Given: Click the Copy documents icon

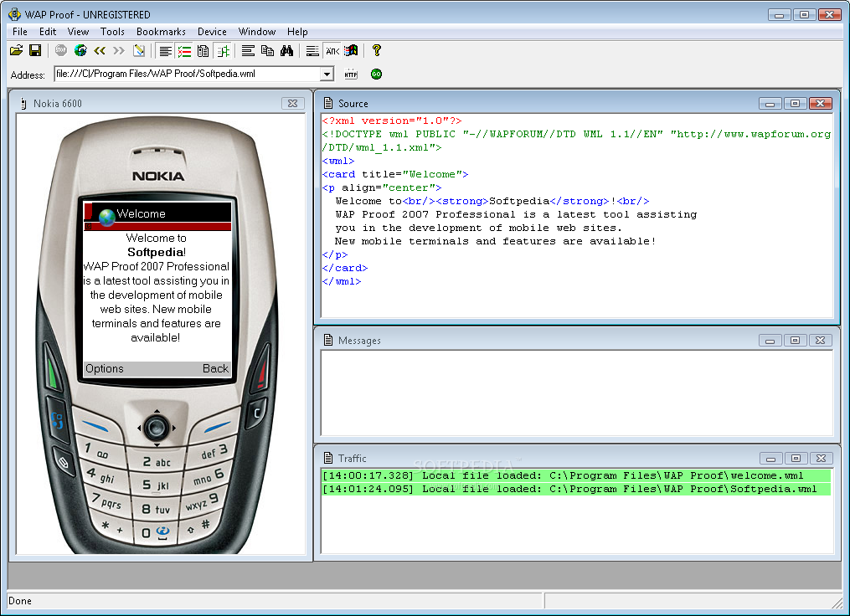Looking at the screenshot, I should (x=267, y=51).
